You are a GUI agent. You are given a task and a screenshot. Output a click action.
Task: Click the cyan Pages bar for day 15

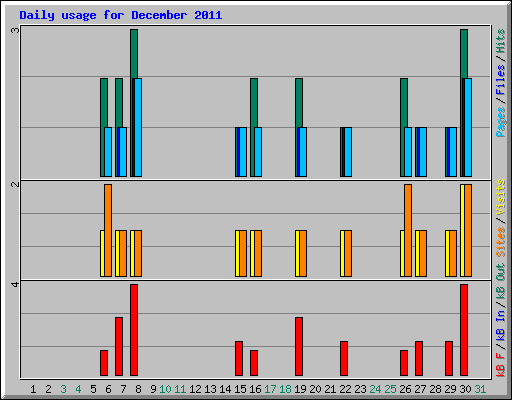pyautogui.click(x=243, y=152)
